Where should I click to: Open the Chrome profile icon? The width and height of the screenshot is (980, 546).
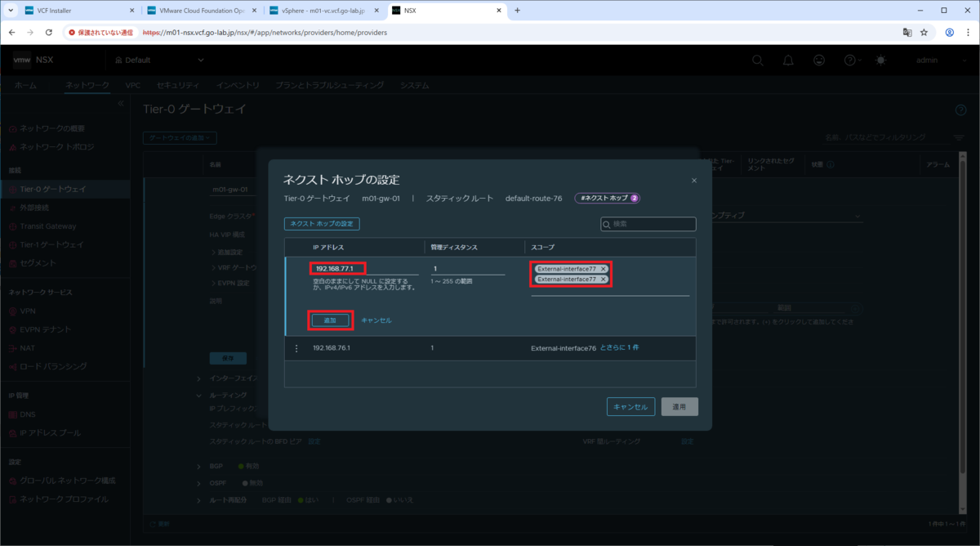[950, 33]
